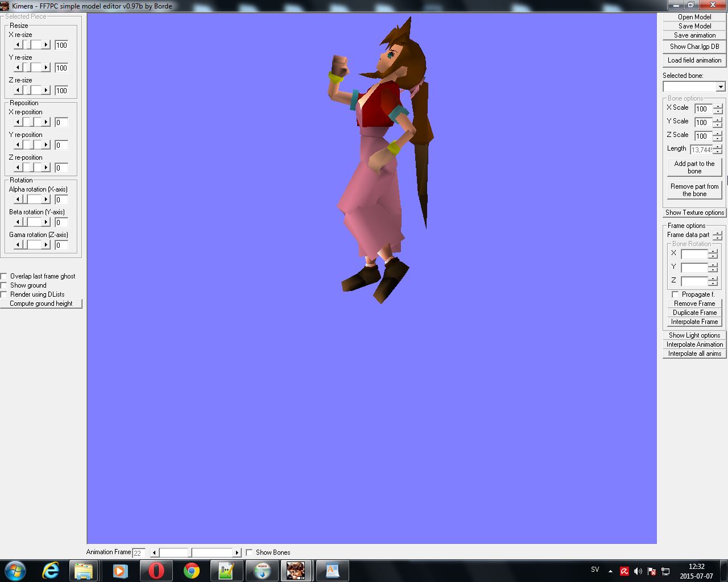Click Interpolate Animation button
Viewport: 728px width, 582px height.
pos(694,344)
